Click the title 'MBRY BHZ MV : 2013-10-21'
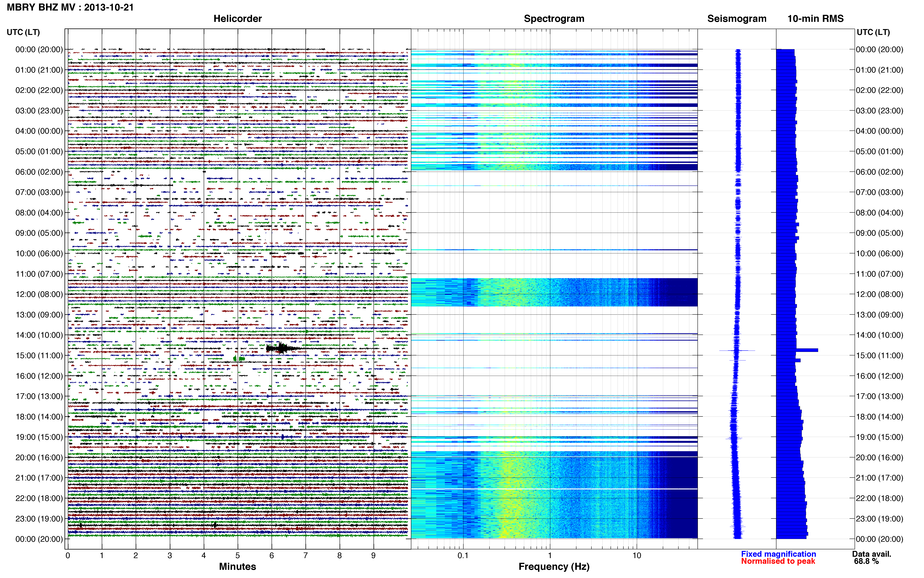This screenshot has height=578, width=924. tap(70, 7)
